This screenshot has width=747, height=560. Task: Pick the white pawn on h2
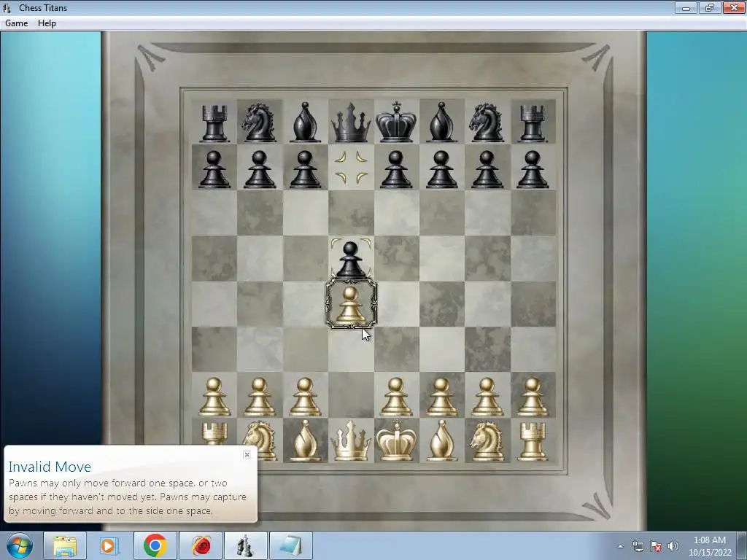[x=532, y=397]
